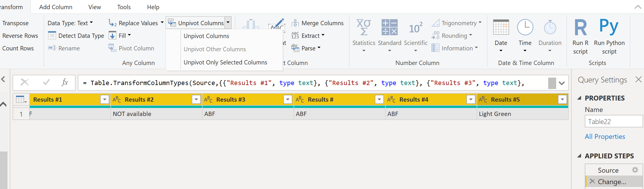
Task: Click data type icon of Results #5
Action: pyautogui.click(x=483, y=99)
